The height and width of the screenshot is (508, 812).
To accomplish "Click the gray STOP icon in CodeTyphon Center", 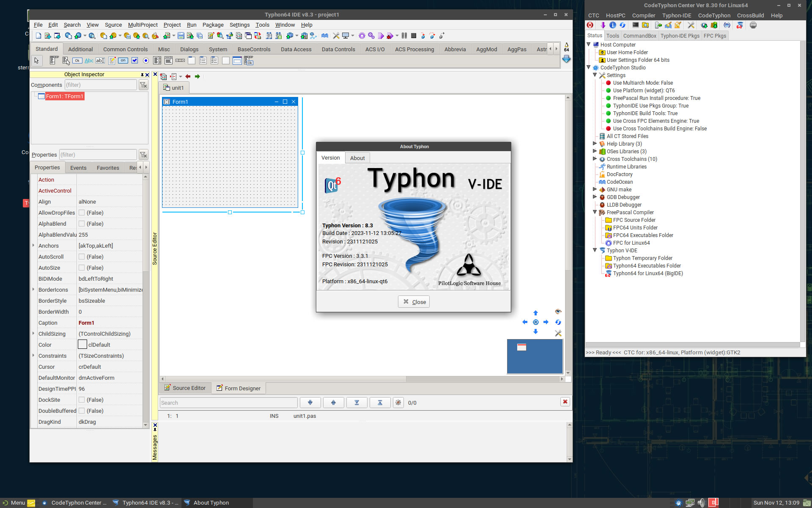I will coord(753,25).
